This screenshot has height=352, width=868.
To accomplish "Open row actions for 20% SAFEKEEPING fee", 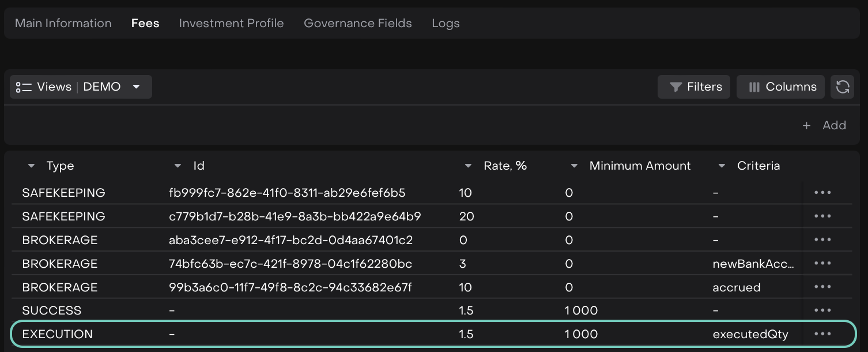I will pos(822,216).
